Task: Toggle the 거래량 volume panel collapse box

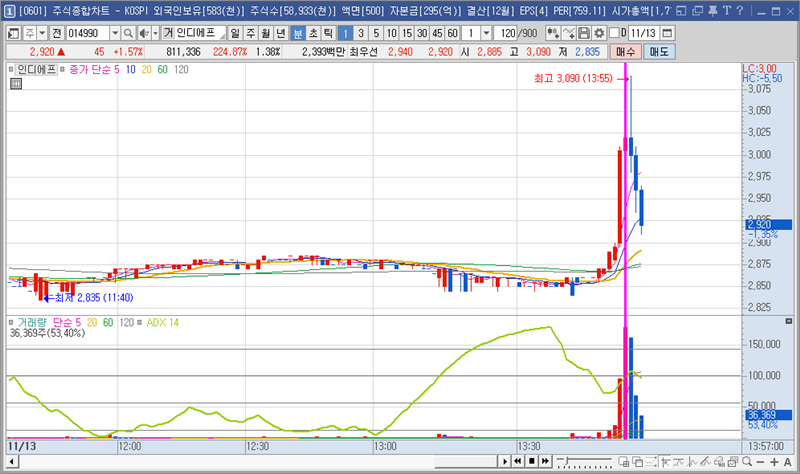Action: [11, 322]
